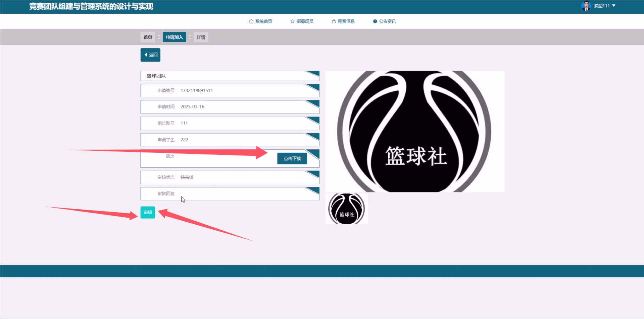Download the resume via 点击下载
The height and width of the screenshot is (319, 644).
292,158
